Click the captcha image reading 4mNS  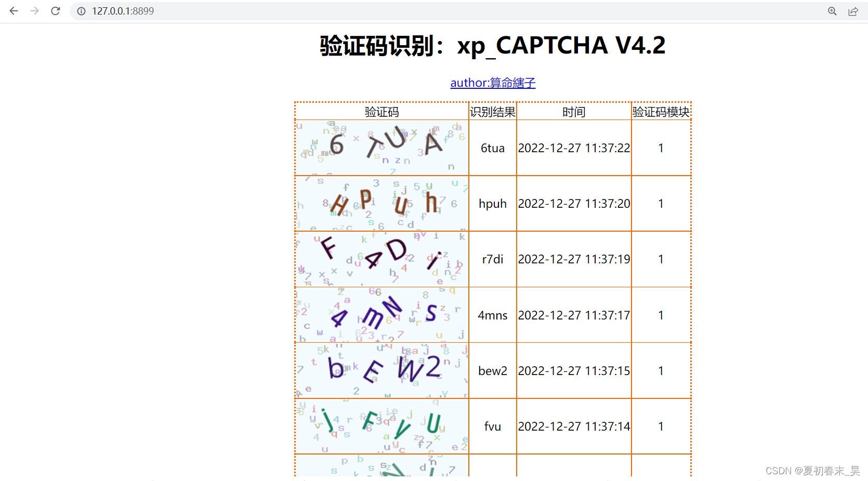click(382, 315)
